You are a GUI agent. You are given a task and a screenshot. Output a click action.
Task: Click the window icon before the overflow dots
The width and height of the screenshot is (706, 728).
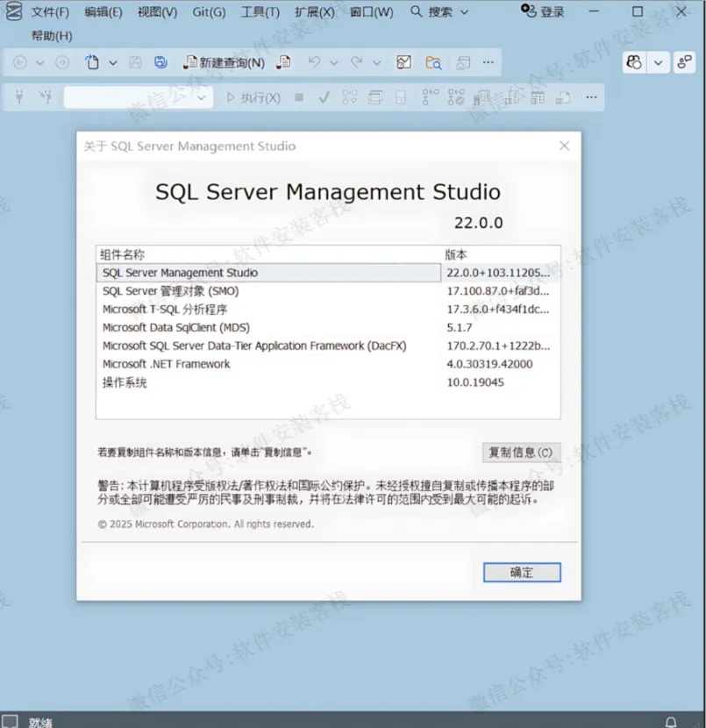pos(463,62)
